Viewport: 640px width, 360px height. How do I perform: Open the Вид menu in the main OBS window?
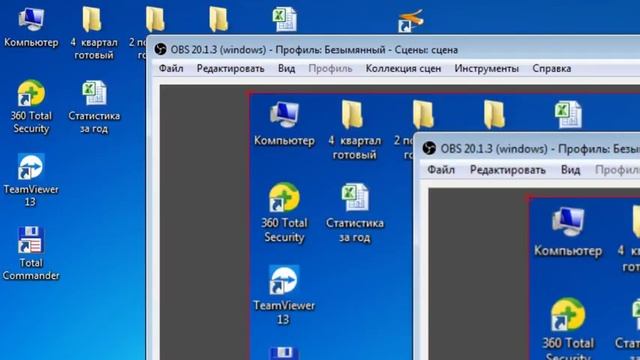click(286, 69)
